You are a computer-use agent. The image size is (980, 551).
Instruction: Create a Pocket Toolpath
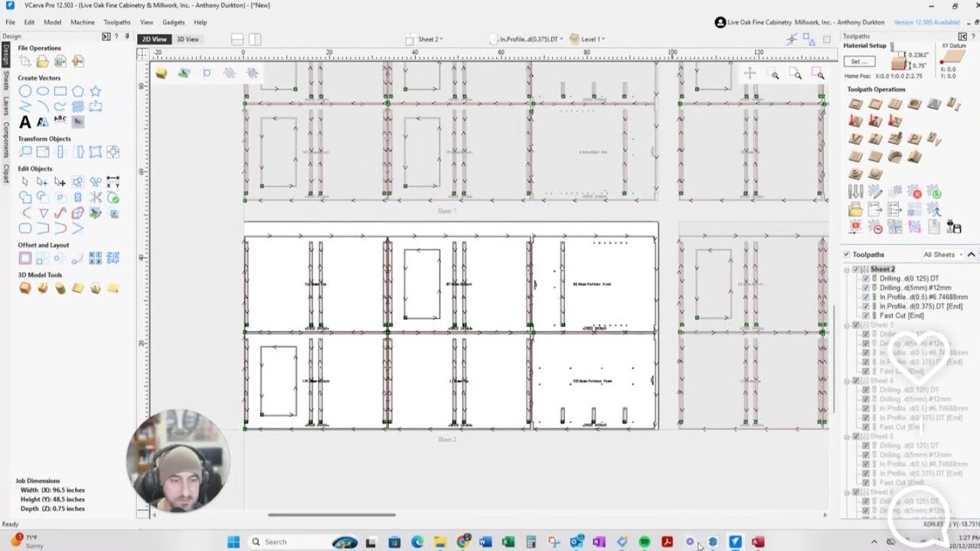pyautogui.click(x=875, y=104)
